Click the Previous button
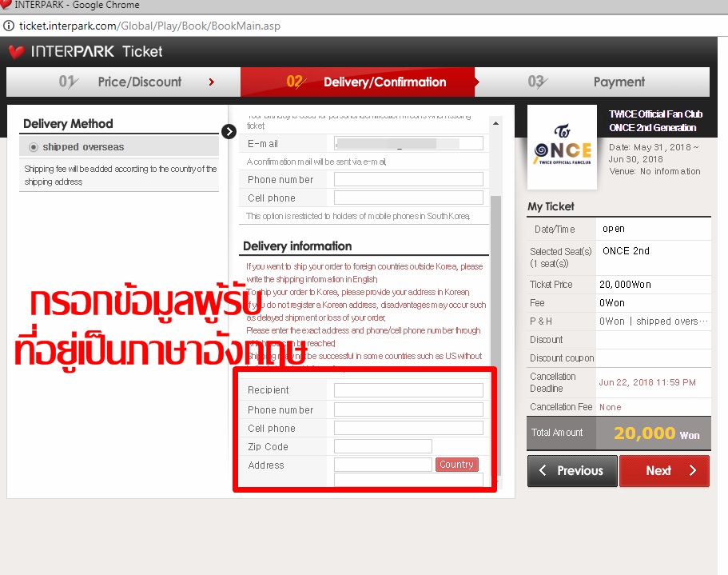Screen dimensions: 728x575 tap(572, 471)
